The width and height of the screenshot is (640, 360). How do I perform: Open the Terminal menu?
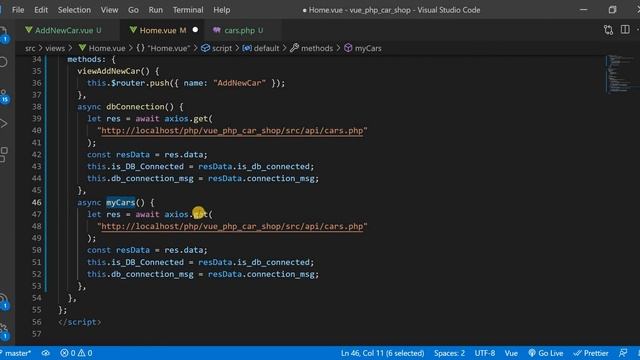tap(188, 10)
